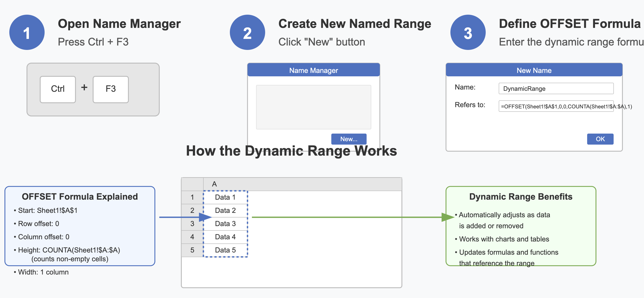The height and width of the screenshot is (298, 644).
Task: Click the "Dynamic Range Benefits" title
Action: (521, 197)
